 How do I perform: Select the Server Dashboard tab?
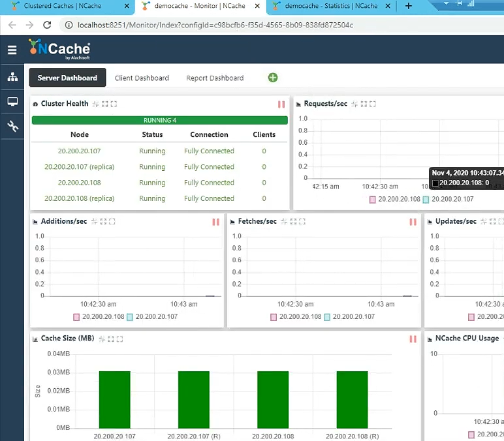67,78
